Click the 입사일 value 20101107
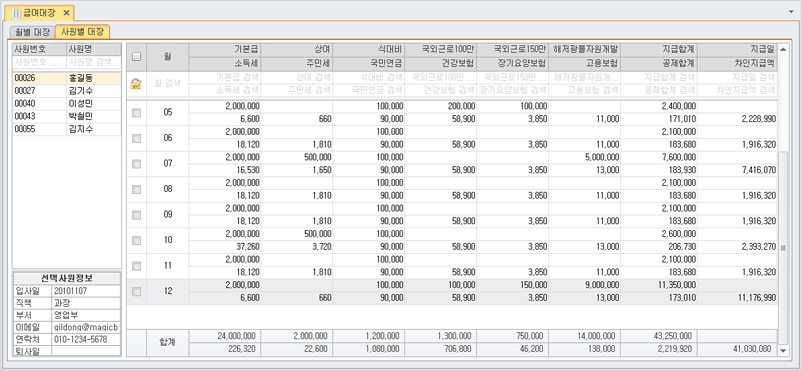802x371 pixels. pyautogui.click(x=86, y=291)
